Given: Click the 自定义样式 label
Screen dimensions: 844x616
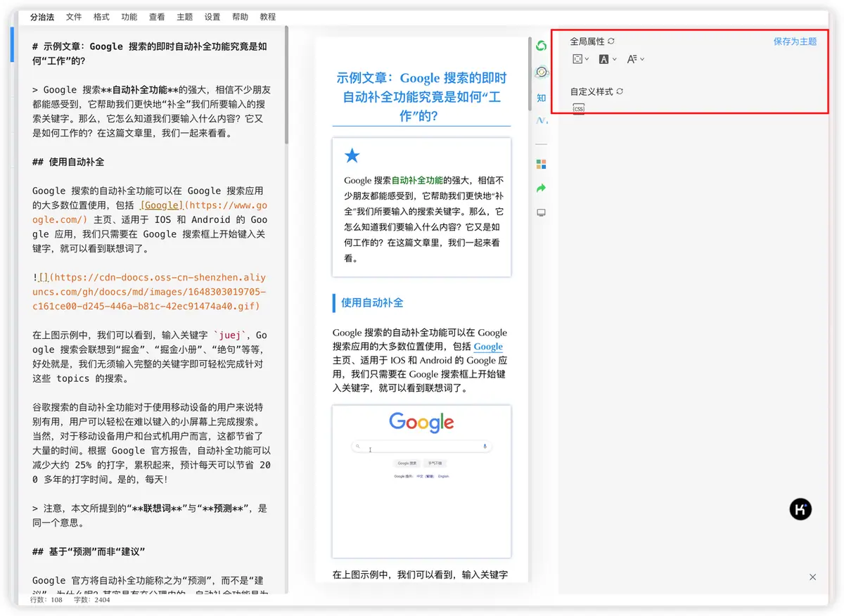Looking at the screenshot, I should point(592,91).
